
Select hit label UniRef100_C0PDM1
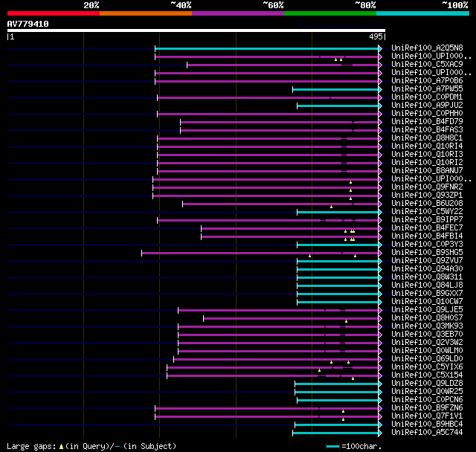click(427, 97)
